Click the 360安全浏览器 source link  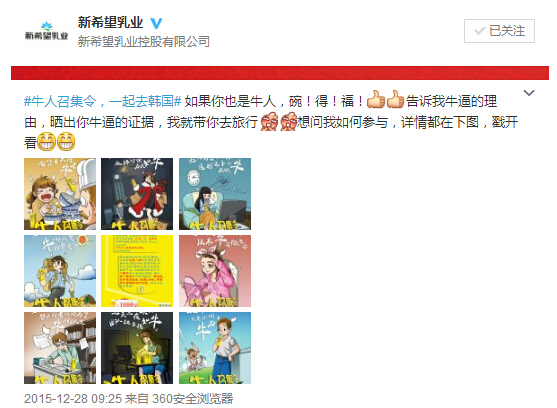coord(193,398)
